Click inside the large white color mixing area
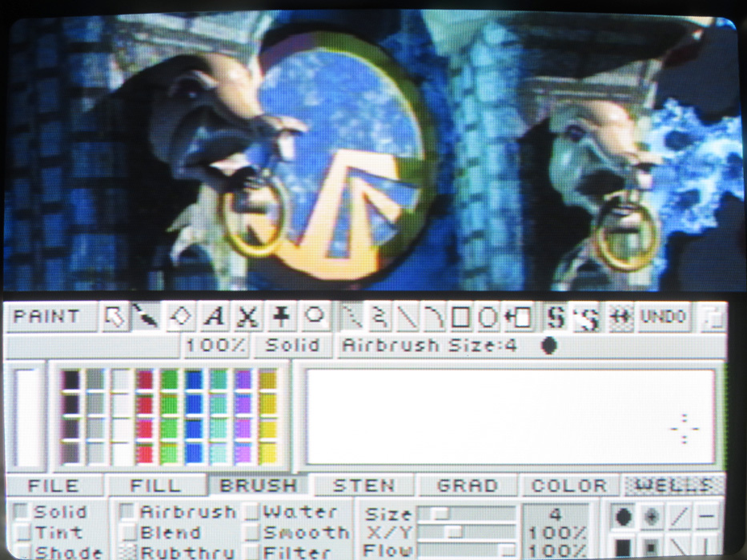Image resolution: width=747 pixels, height=560 pixels. tap(510, 417)
